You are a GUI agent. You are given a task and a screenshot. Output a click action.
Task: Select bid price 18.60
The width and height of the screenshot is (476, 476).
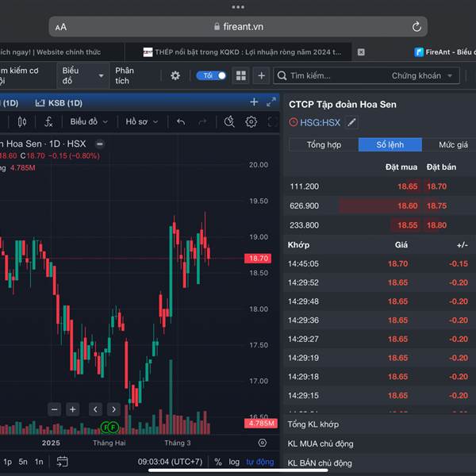[408, 205]
